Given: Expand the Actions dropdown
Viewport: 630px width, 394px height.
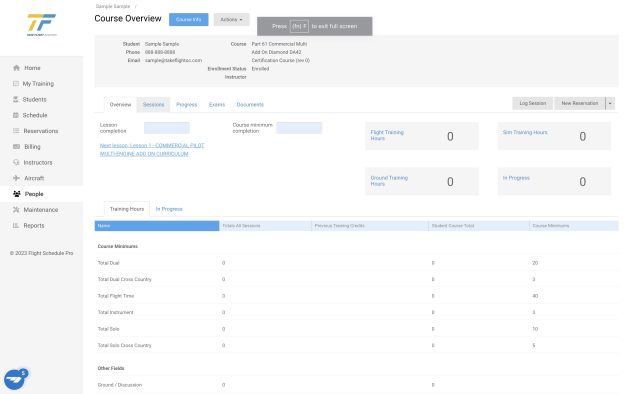Looking at the screenshot, I should (x=231, y=19).
